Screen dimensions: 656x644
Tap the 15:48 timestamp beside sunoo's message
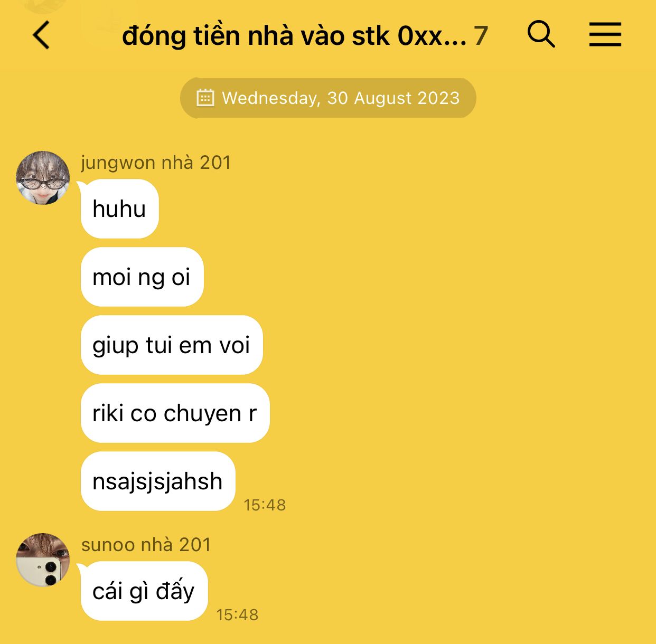pyautogui.click(x=237, y=615)
